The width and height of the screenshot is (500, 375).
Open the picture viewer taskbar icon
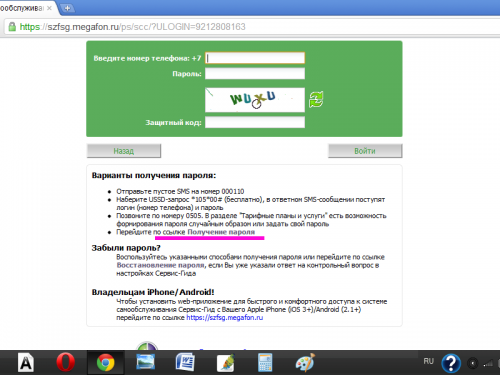click(145, 362)
